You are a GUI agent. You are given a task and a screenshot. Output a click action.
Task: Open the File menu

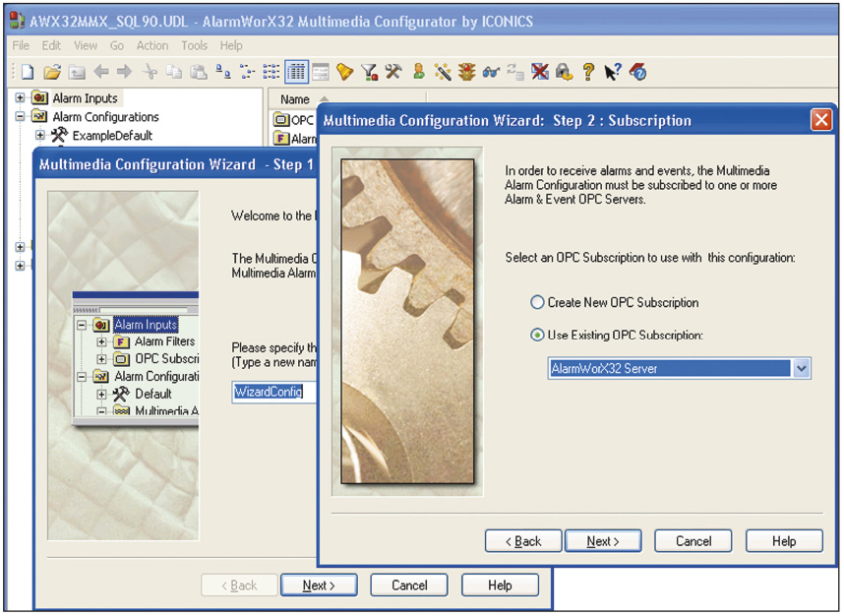(21, 46)
